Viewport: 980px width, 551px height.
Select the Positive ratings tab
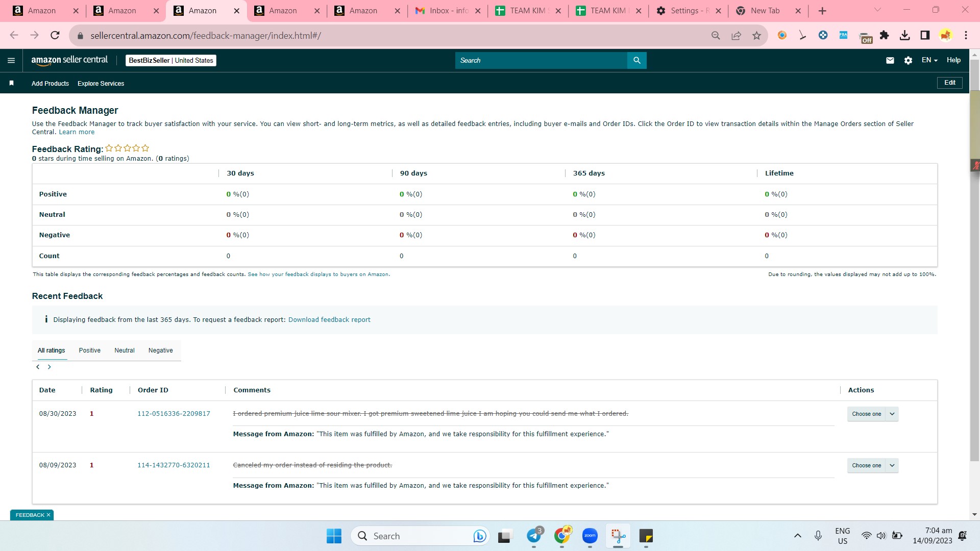89,350
